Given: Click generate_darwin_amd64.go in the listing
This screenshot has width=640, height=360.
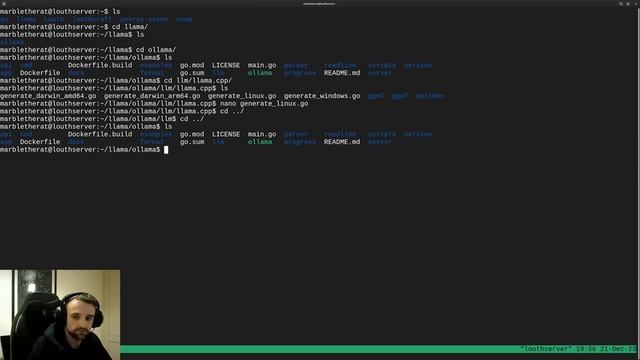Looking at the screenshot, I should (48, 96).
